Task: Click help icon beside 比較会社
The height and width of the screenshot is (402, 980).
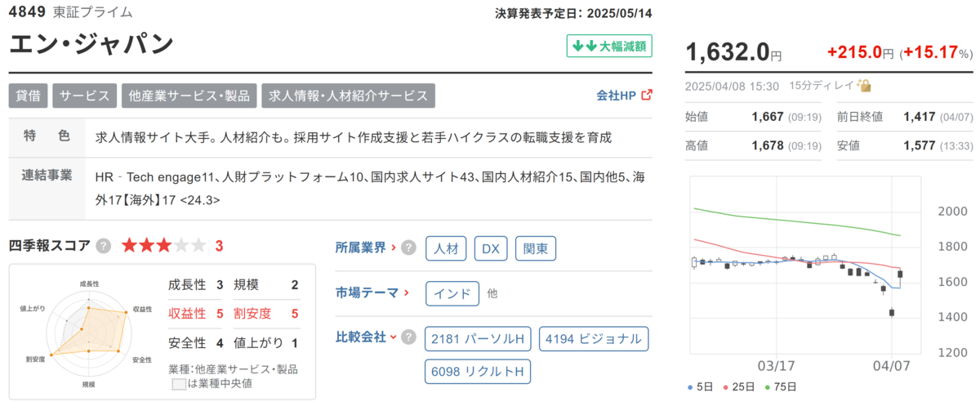Action: [x=408, y=337]
